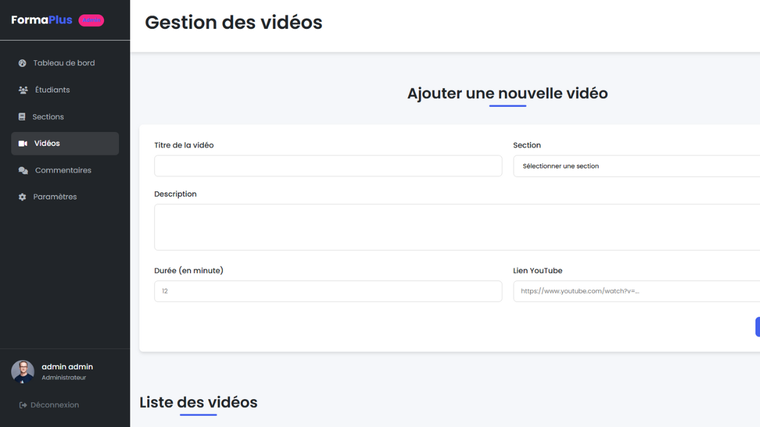Click the Étudiants users icon
The width and height of the screenshot is (760, 427).
tap(23, 90)
